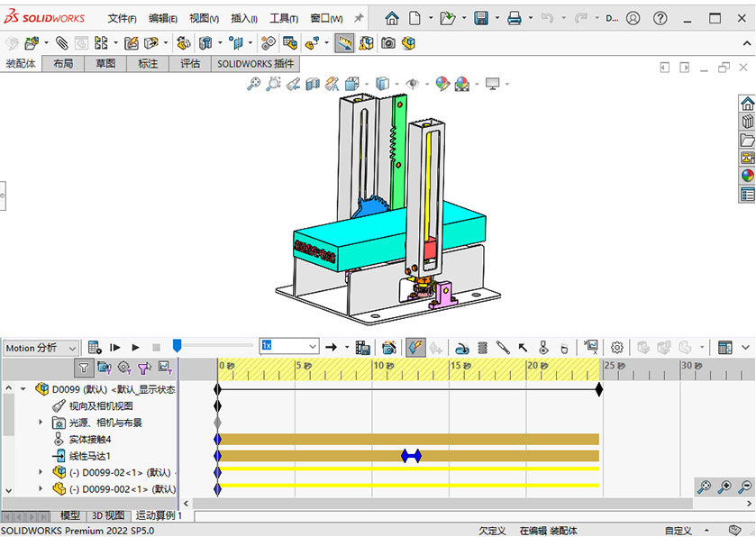Viewport: 756px width, 537px height.
Task: Open the 工具(T) menu
Action: [284, 18]
